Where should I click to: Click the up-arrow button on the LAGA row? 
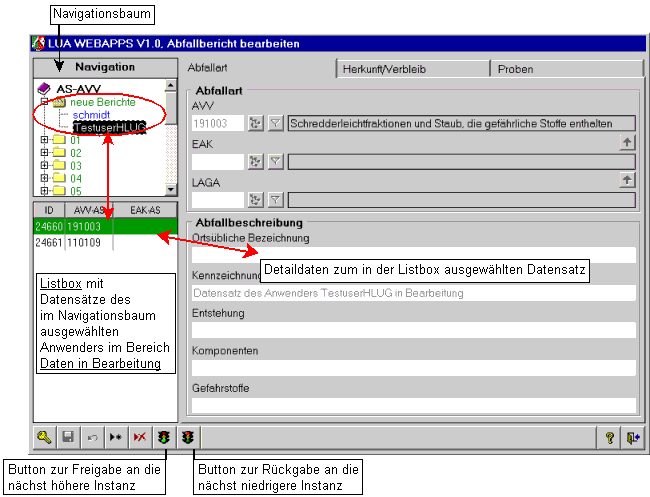[x=628, y=180]
